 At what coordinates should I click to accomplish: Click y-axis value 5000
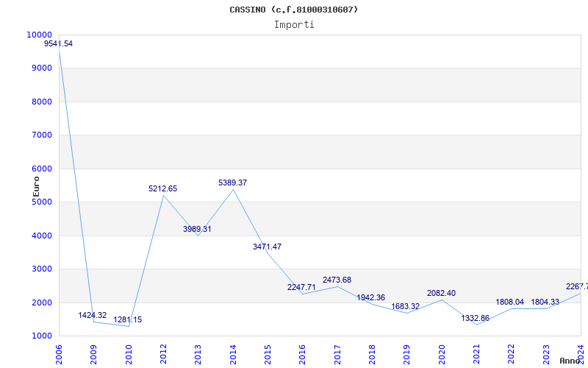(42, 202)
